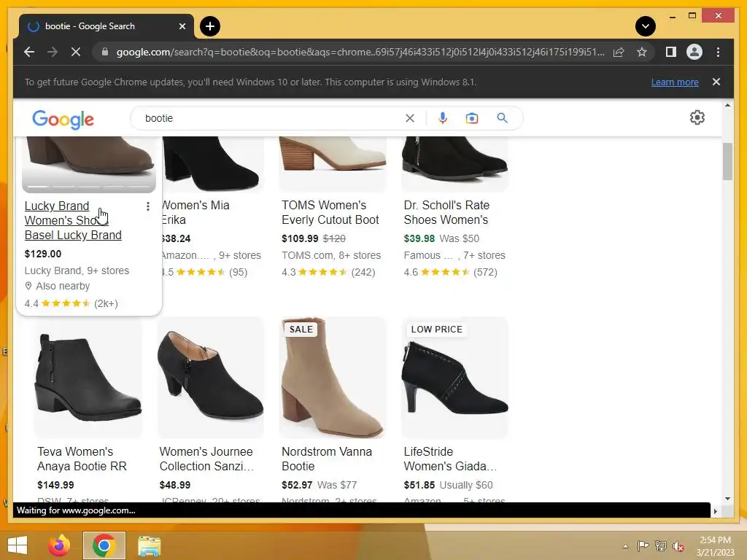Viewport: 747px width, 560px height.
Task: Click Teva Women's Anaya Bootie image
Action: coord(88,378)
